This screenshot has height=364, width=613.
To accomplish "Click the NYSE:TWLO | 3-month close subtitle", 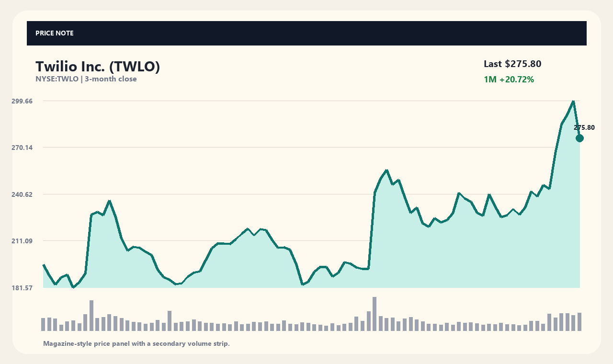I will point(86,79).
